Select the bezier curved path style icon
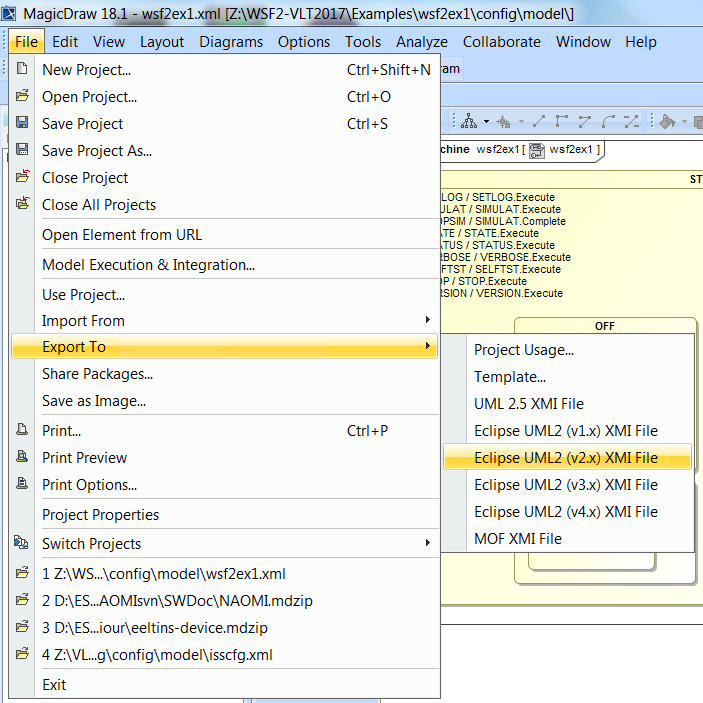 608,121
